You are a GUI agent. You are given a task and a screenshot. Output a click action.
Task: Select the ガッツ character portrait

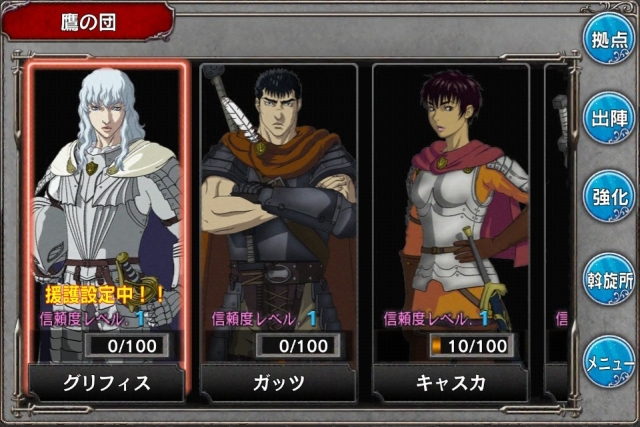click(279, 212)
